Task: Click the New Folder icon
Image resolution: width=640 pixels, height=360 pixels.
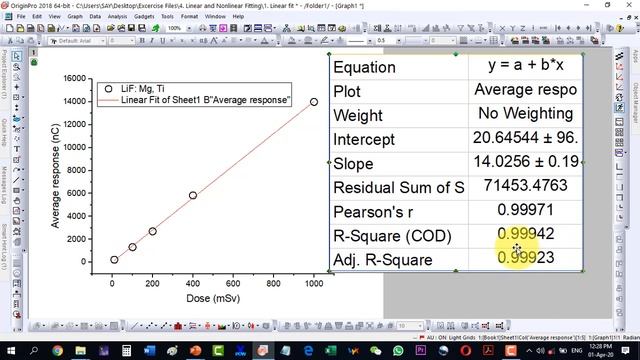Action: [20, 28]
